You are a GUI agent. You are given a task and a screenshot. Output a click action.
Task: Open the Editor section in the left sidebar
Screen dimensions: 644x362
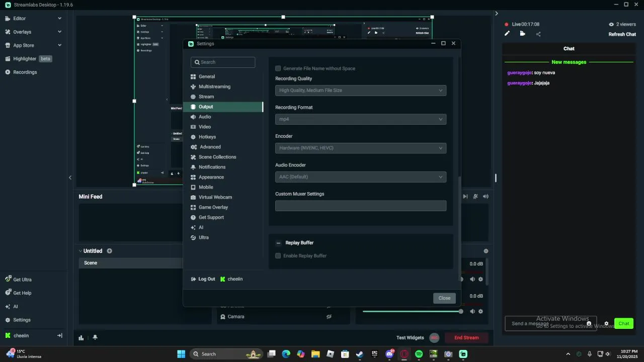point(19,18)
